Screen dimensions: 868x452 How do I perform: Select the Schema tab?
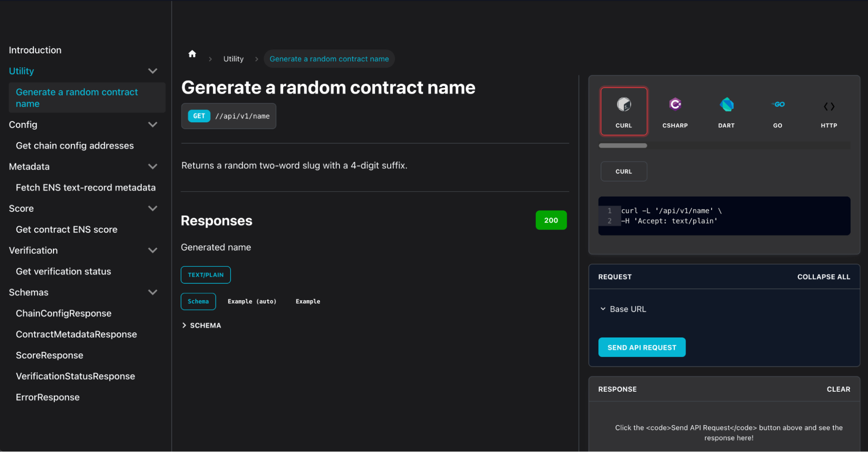point(198,301)
